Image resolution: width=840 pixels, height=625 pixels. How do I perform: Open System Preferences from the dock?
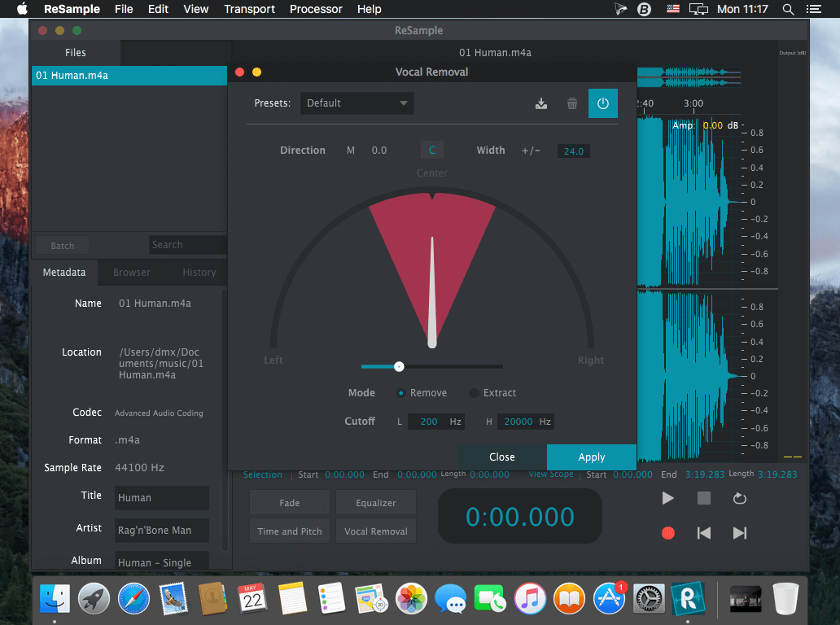coord(649,598)
